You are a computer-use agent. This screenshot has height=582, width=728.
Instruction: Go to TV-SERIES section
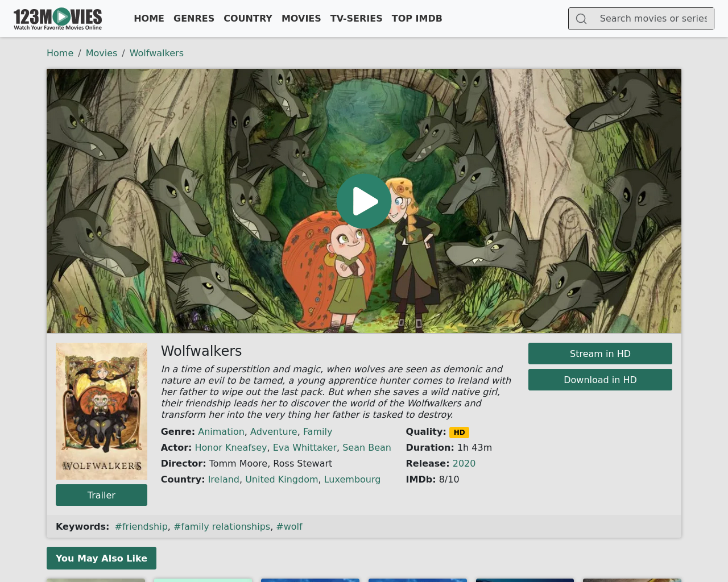click(357, 18)
